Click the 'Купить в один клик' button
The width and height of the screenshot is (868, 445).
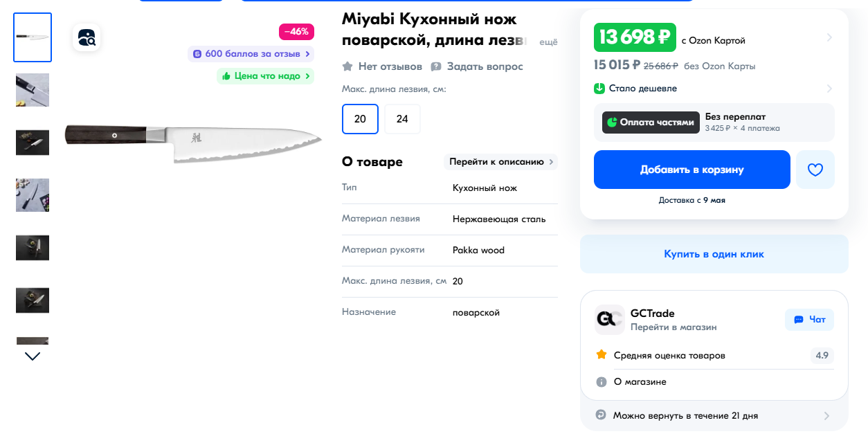[714, 254]
